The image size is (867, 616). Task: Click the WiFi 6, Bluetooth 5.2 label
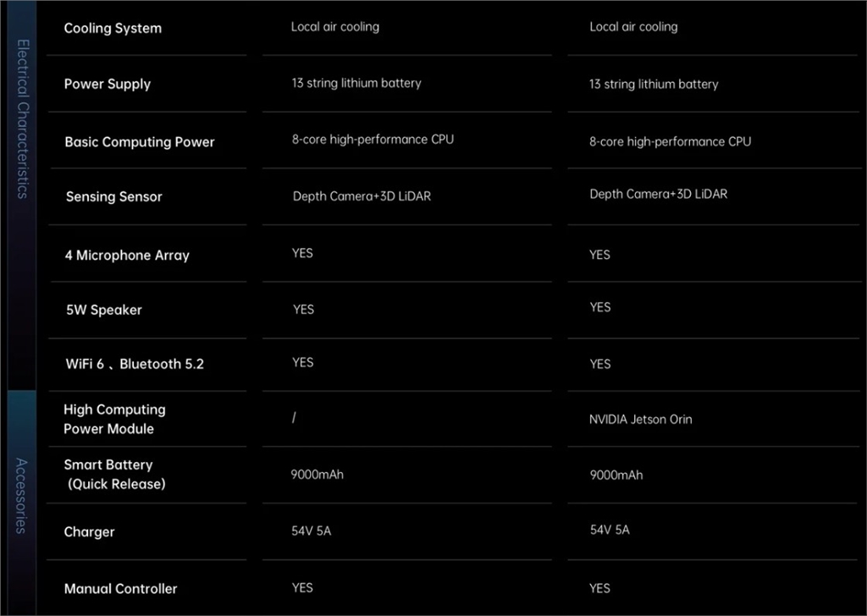point(135,364)
